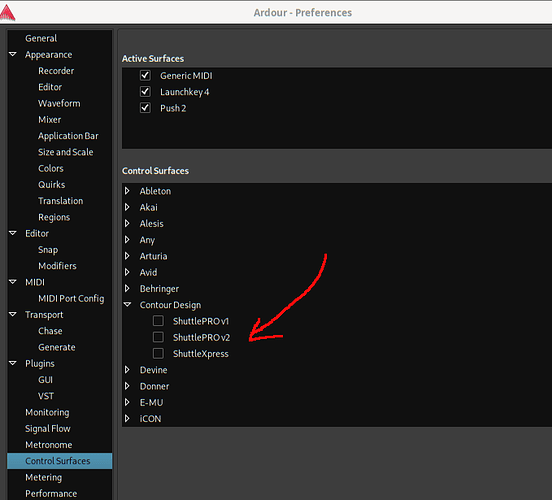Expand the Behringer surfaces triangle
Viewport: 552px width, 500px height.
coord(127,288)
